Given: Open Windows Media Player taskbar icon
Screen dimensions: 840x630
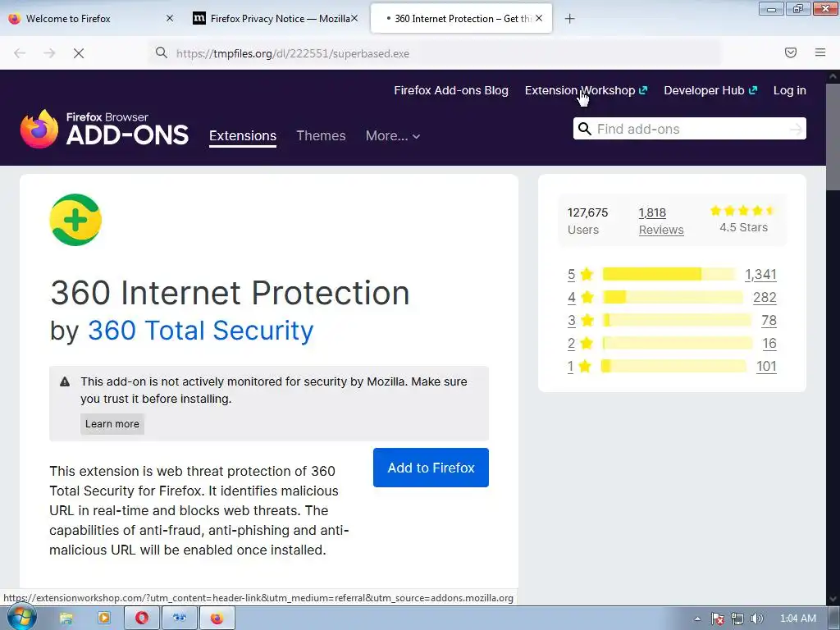Looking at the screenshot, I should 104,619.
